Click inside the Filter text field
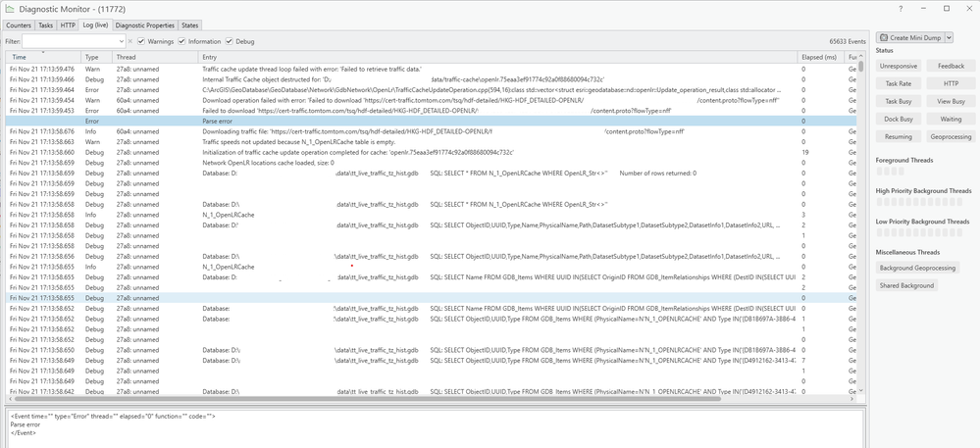 tap(69, 41)
